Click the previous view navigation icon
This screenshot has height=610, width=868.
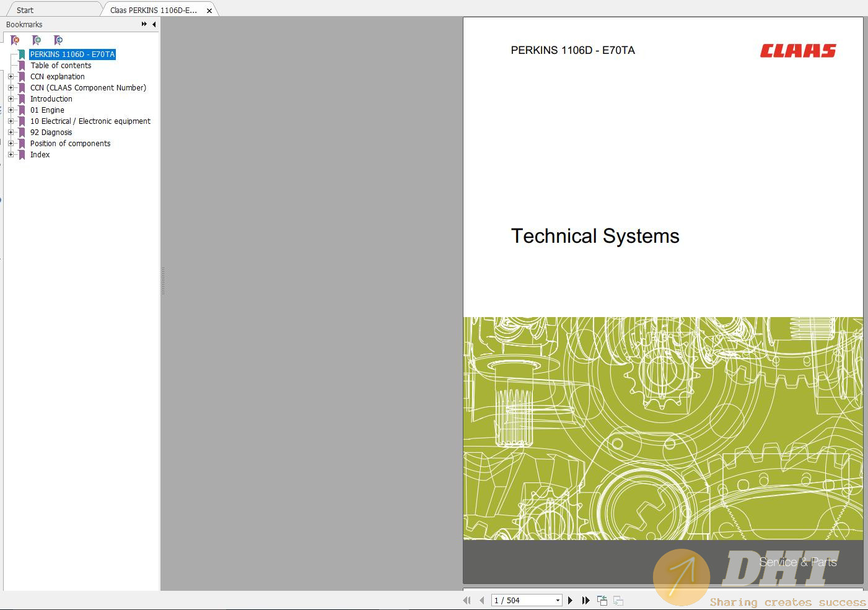click(602, 600)
